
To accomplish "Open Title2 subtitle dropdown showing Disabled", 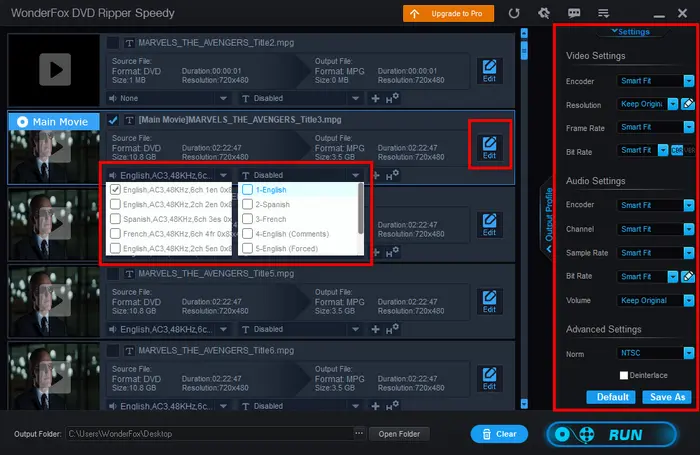I will (300, 98).
